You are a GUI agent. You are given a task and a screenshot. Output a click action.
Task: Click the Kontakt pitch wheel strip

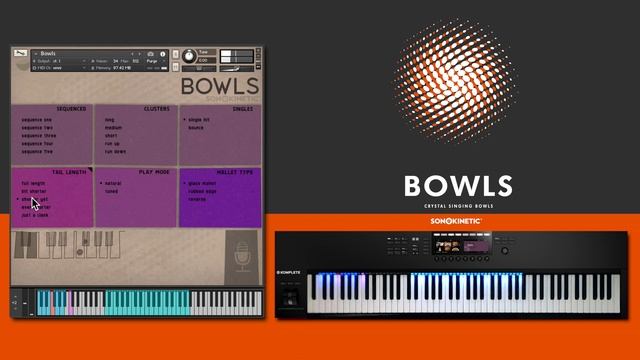[25, 302]
